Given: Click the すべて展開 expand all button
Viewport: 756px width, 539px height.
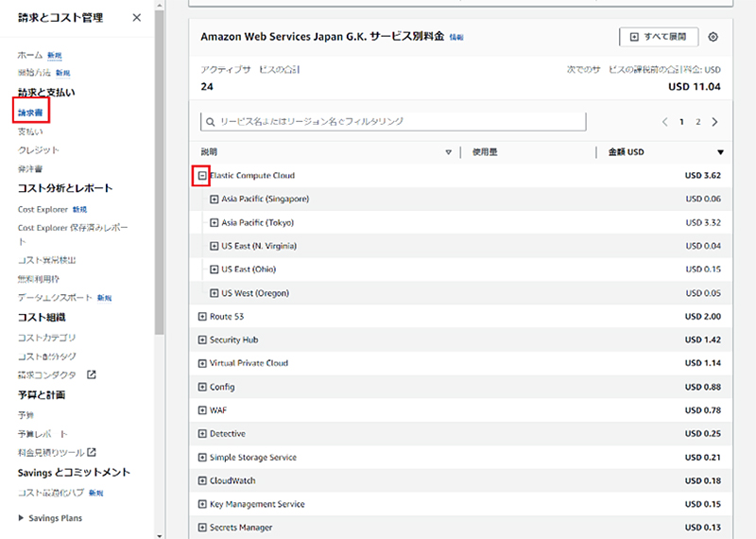Looking at the screenshot, I should tap(659, 37).
